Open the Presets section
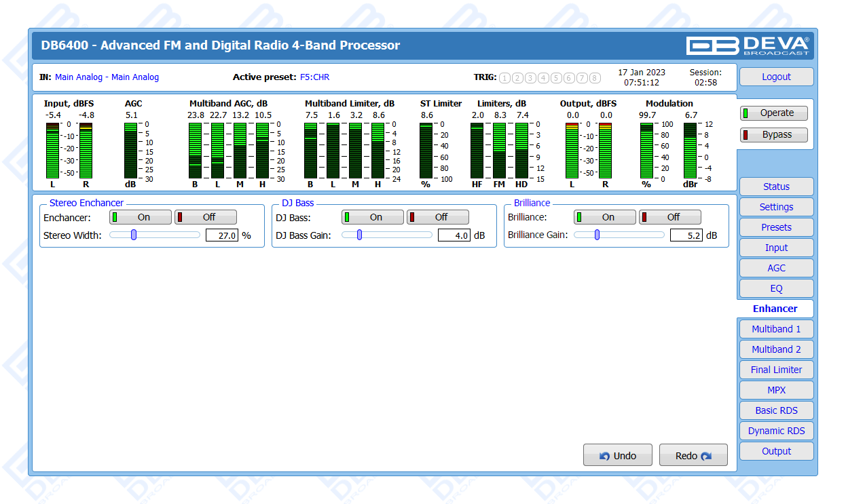Image resolution: width=846 pixels, height=504 pixels. 776,227
